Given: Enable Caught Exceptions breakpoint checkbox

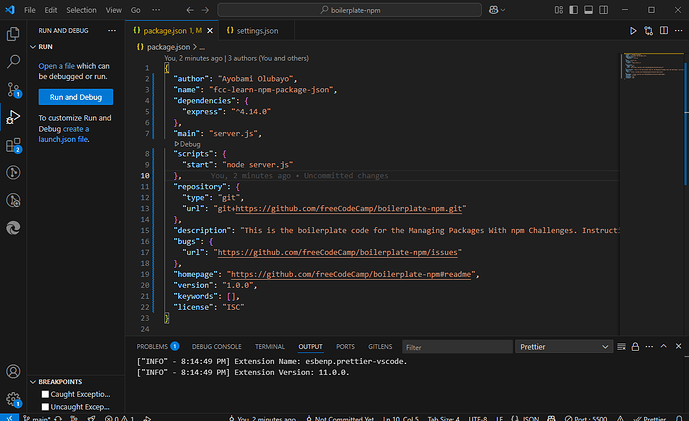Looking at the screenshot, I should click(45, 394).
